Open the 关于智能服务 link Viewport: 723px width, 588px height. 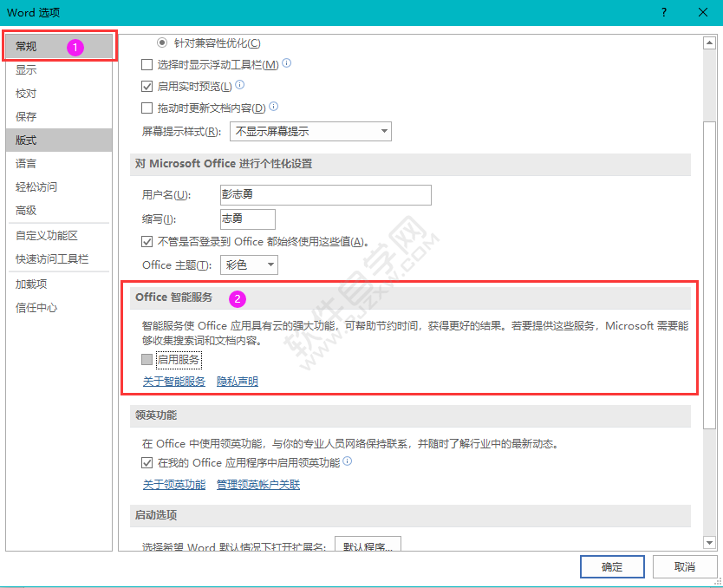click(173, 381)
